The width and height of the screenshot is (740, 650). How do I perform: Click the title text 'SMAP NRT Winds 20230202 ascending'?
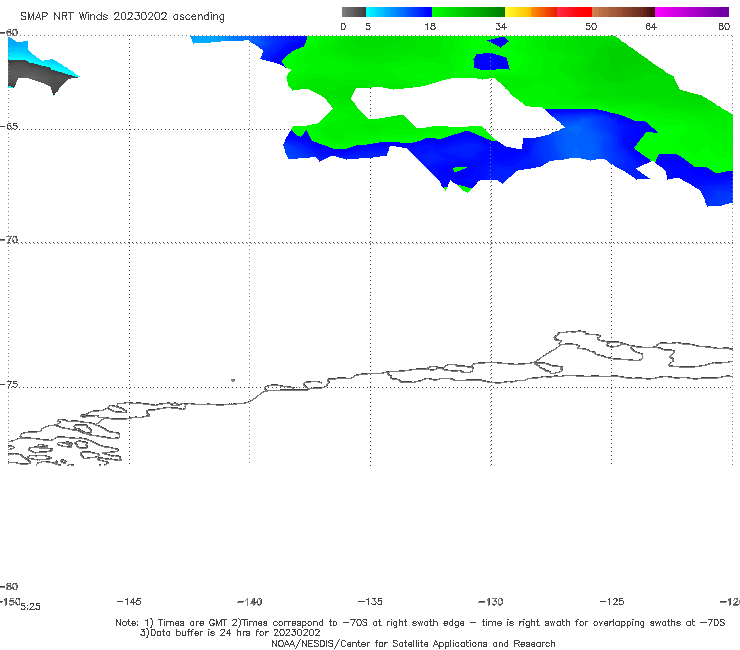tap(122, 16)
